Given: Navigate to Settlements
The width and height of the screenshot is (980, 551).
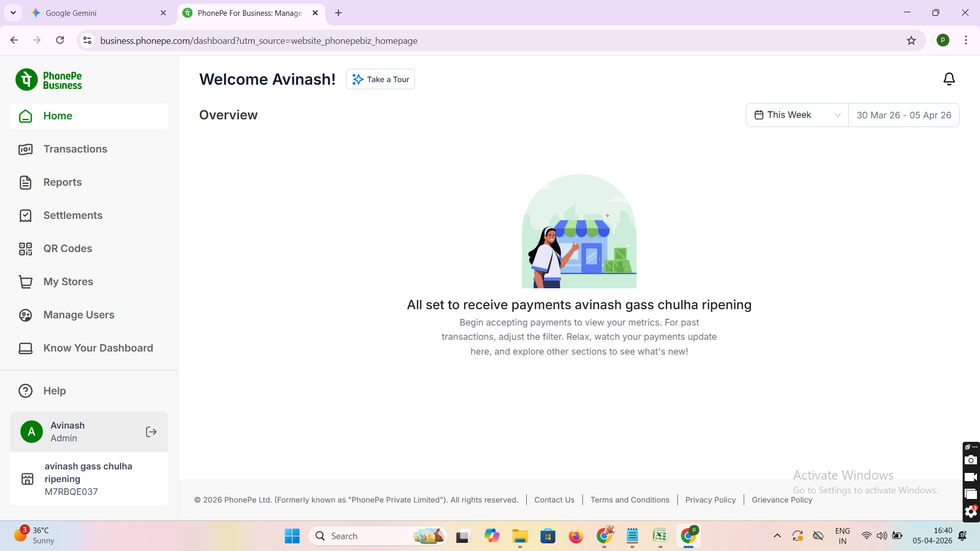Looking at the screenshot, I should click(89, 215).
